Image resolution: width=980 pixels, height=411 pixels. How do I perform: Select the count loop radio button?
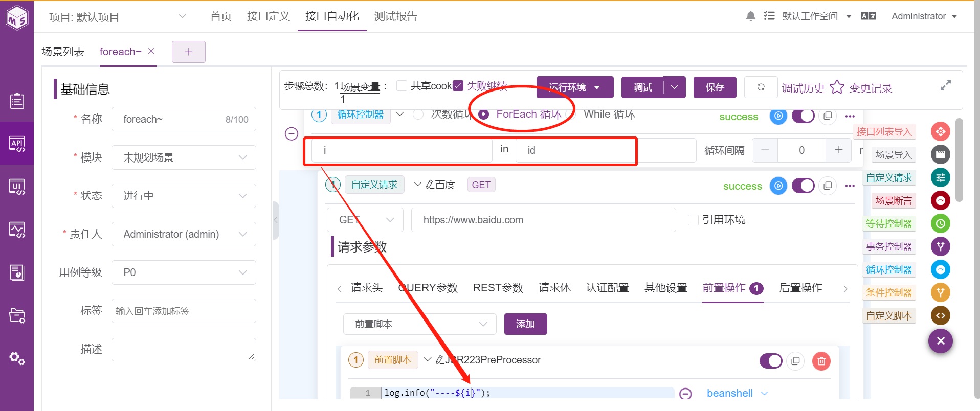418,115
